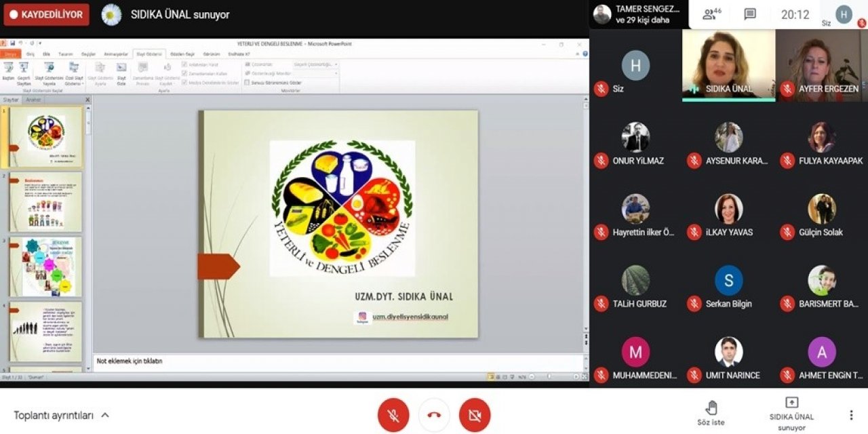868x434 pixels.
Task: Open the Çözünürlük resolution dropdown
Action: tap(315, 64)
